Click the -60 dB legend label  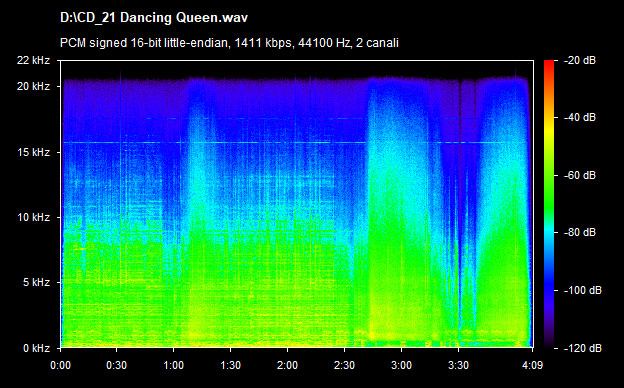tap(579, 175)
